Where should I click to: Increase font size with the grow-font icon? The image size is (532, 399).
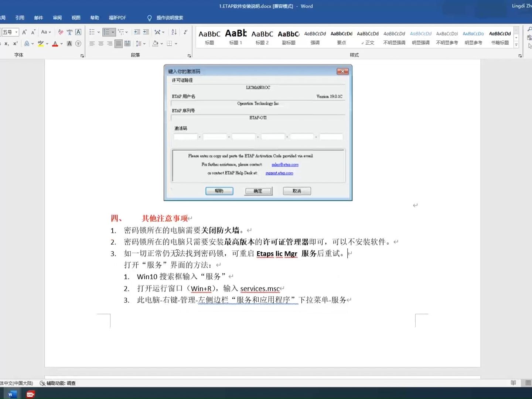pos(24,32)
